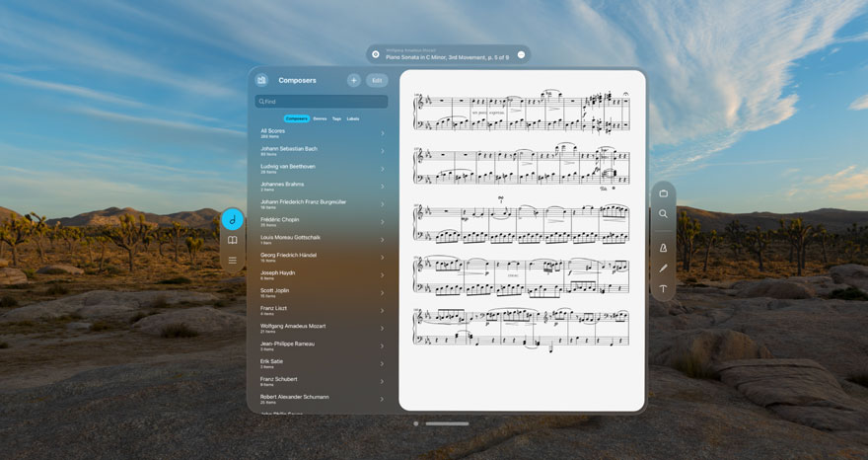Image resolution: width=868 pixels, height=460 pixels.
Task: Click the window bar below the panel
Action: pyautogui.click(x=447, y=424)
